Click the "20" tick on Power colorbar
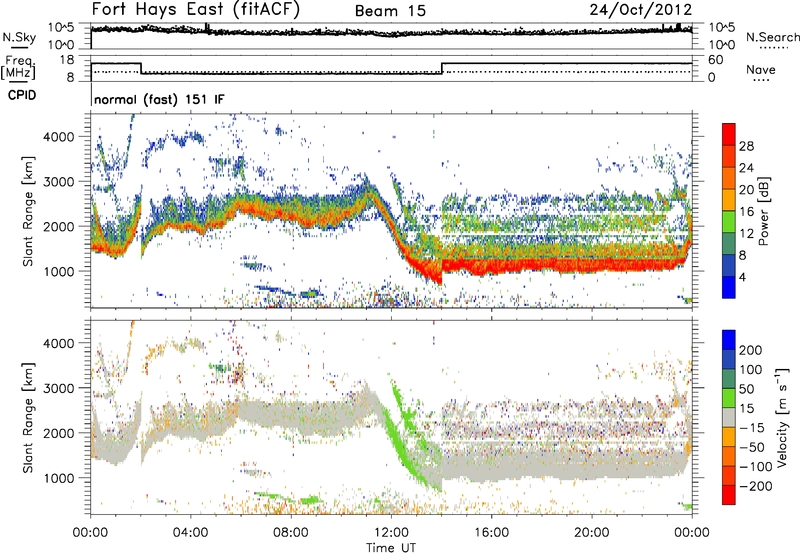Screen dimensions: 800x554 click(746, 190)
